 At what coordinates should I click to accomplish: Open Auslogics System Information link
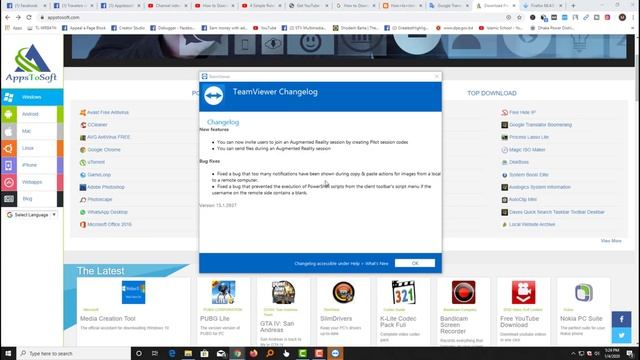540,187
